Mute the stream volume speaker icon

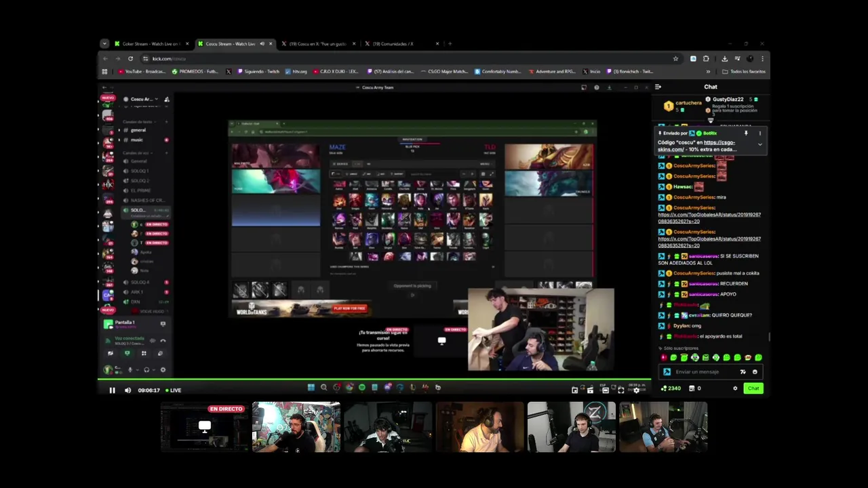coord(127,390)
